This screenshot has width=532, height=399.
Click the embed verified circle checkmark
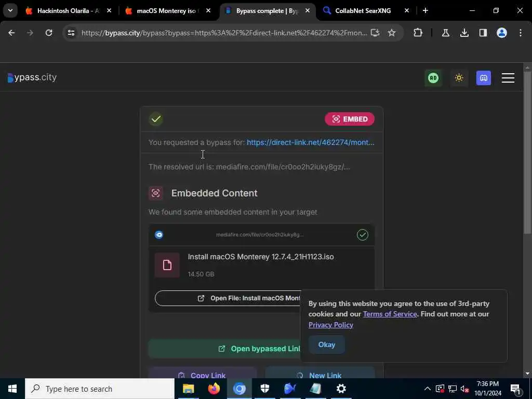point(363,235)
